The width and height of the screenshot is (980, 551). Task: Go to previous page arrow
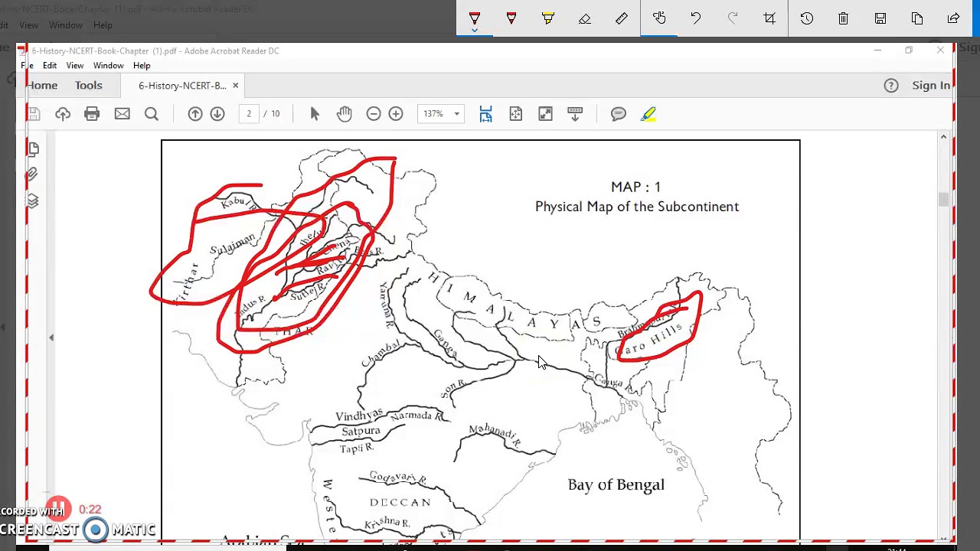[x=195, y=114]
